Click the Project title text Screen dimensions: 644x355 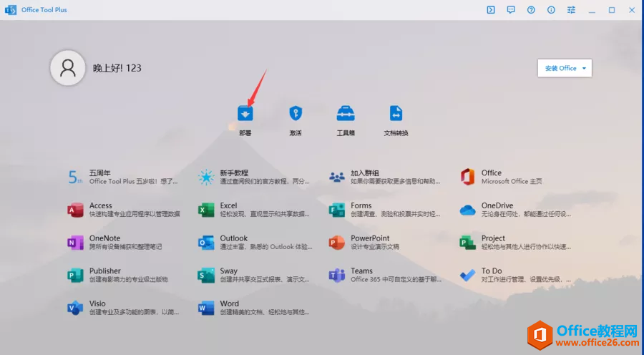click(x=493, y=238)
